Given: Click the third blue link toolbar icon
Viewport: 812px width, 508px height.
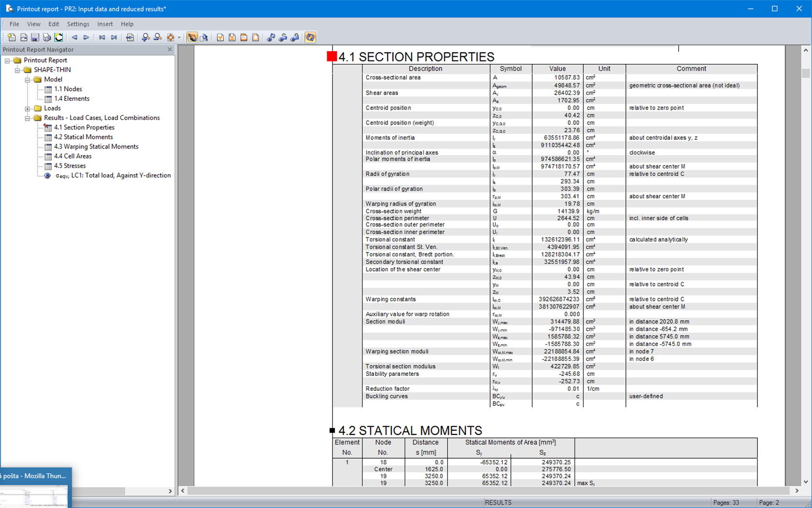Looking at the screenshot, I should (x=295, y=37).
